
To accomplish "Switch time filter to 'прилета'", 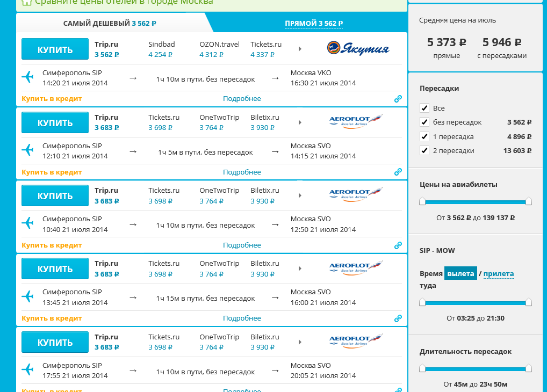I will click(498, 274).
